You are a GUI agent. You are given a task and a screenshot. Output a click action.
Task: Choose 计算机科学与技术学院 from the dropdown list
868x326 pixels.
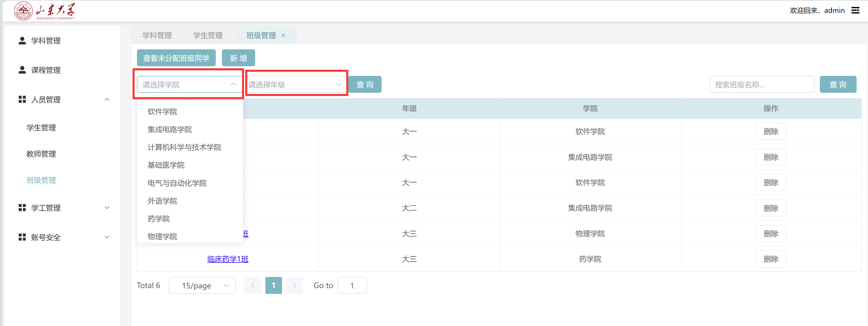[190, 147]
